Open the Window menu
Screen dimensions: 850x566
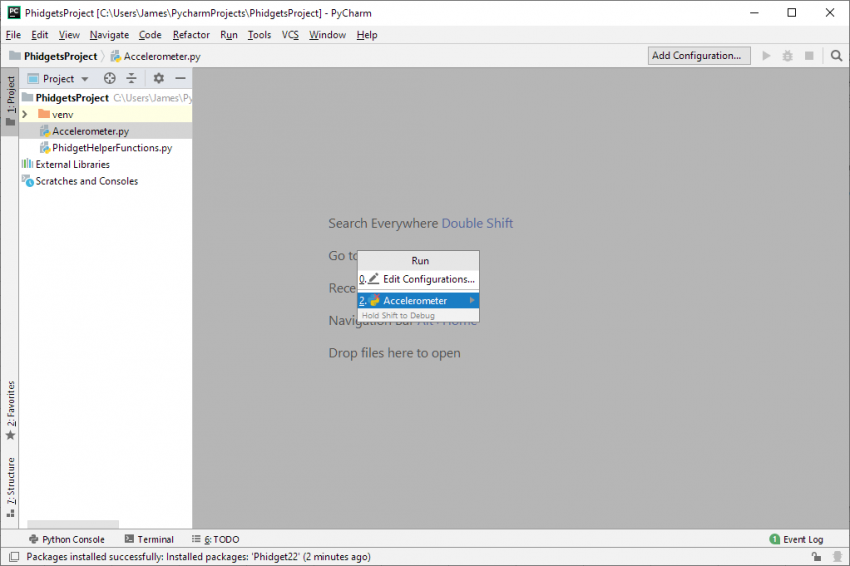327,35
